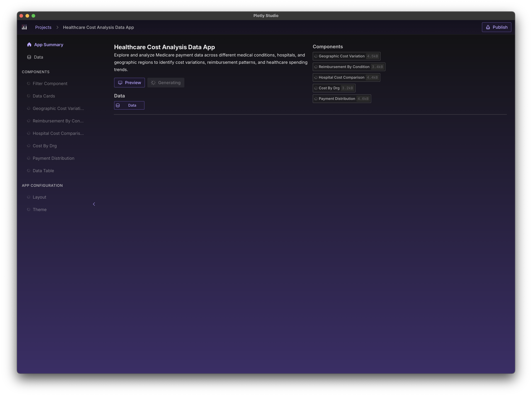Click the Preview button

pos(129,82)
